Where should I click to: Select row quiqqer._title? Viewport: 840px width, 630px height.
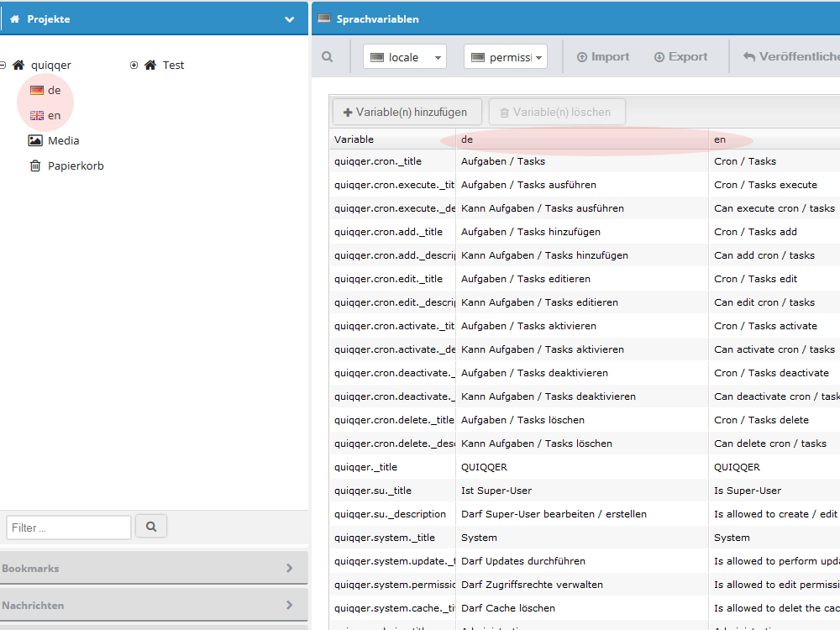(x=585, y=467)
